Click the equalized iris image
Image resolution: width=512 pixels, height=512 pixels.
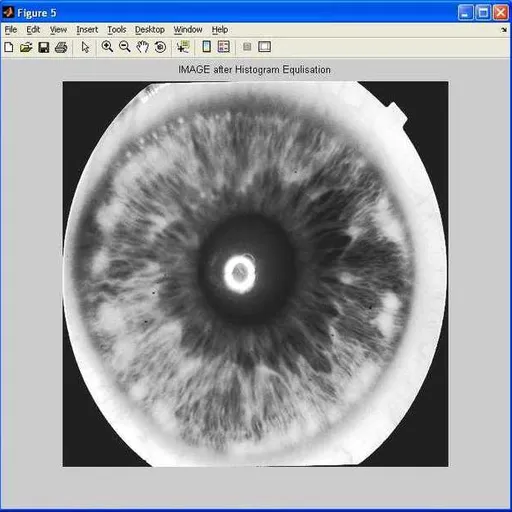click(x=255, y=274)
